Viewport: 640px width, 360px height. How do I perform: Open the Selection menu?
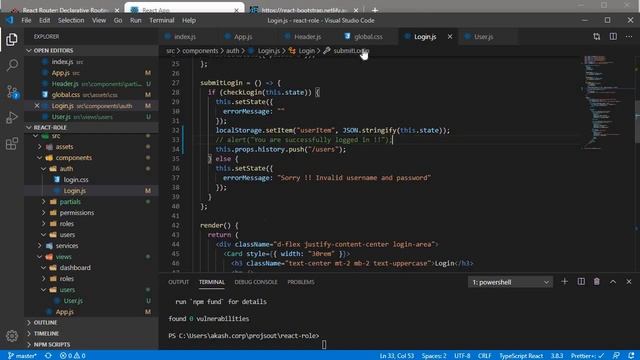(71, 20)
